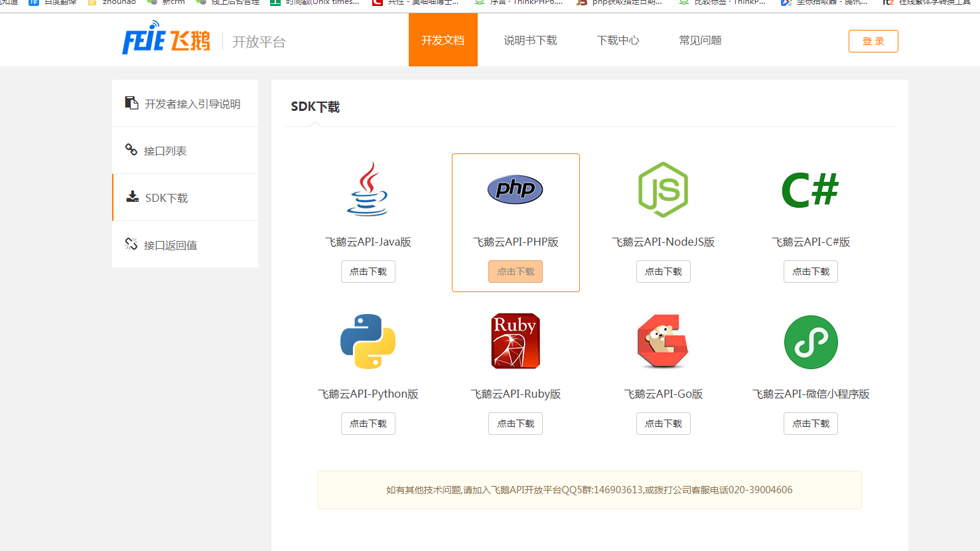Click 点击下载 under the Ruby版
This screenshot has width=980, height=551.
point(516,424)
